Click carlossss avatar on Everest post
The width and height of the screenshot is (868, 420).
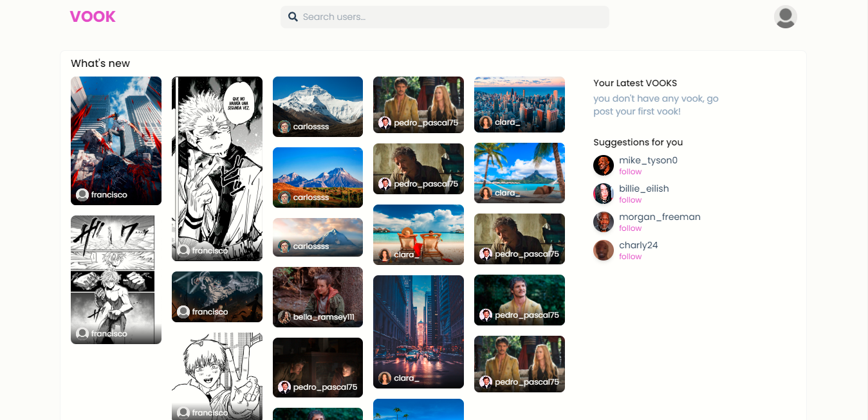pyautogui.click(x=284, y=127)
